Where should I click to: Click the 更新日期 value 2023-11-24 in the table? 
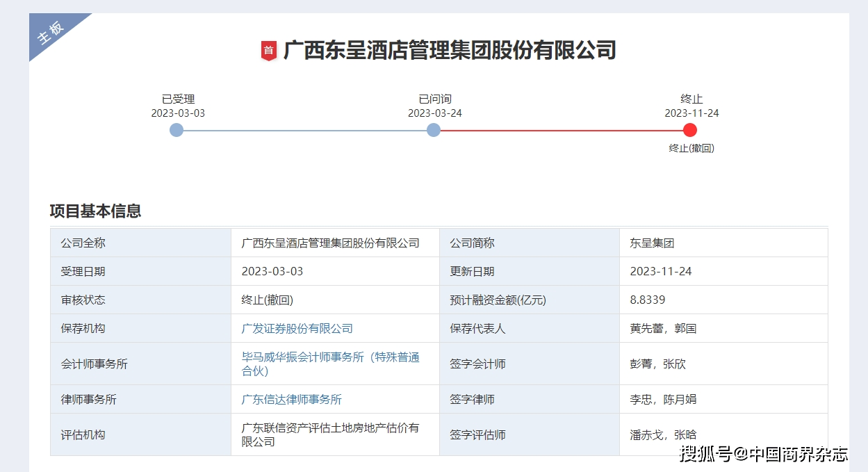point(661,271)
